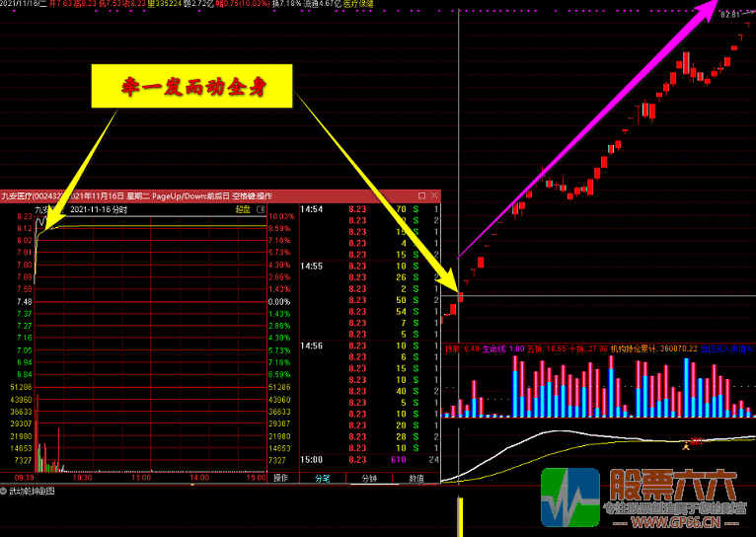756x537 pixels.
Task: Click the 10.03% percentage axis label
Action: tap(281, 216)
